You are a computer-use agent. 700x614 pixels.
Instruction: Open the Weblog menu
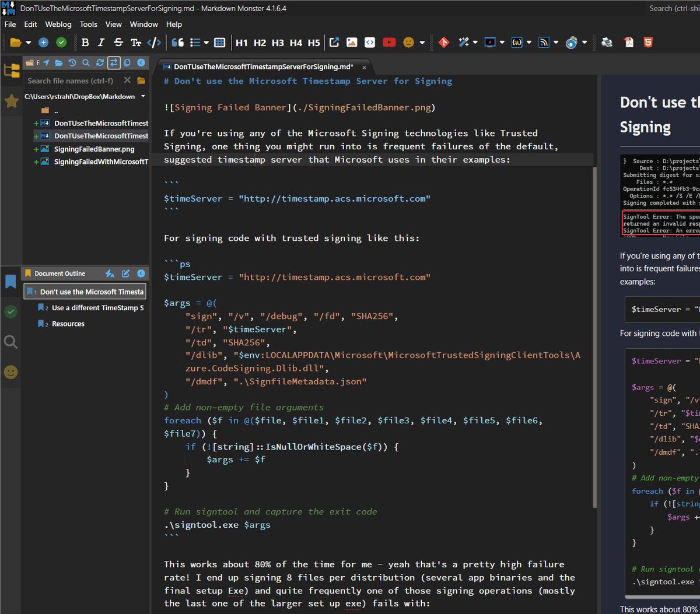[58, 24]
